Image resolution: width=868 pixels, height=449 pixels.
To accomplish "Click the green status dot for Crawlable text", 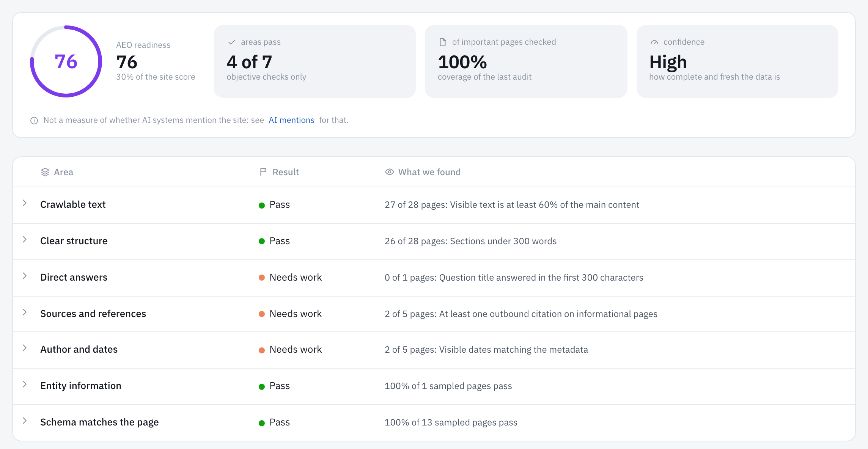I will point(262,205).
